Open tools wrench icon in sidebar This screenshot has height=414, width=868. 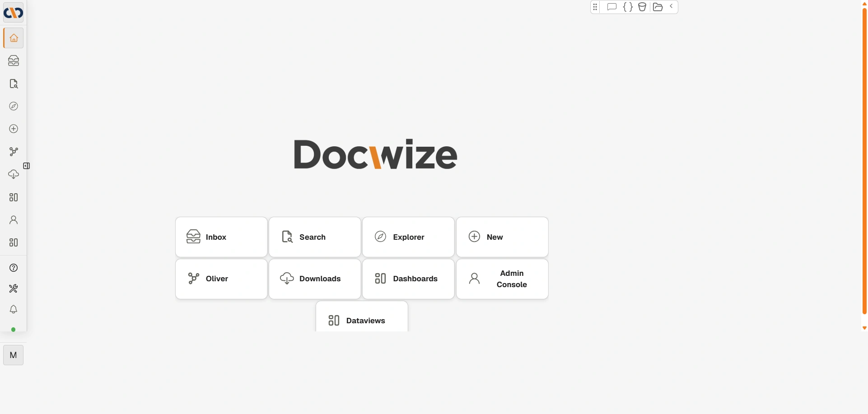point(14,288)
